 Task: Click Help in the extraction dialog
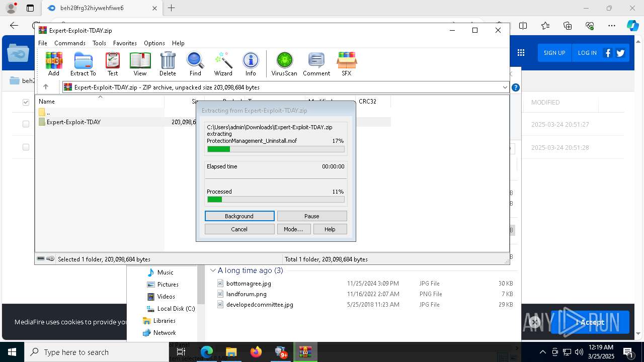click(330, 229)
